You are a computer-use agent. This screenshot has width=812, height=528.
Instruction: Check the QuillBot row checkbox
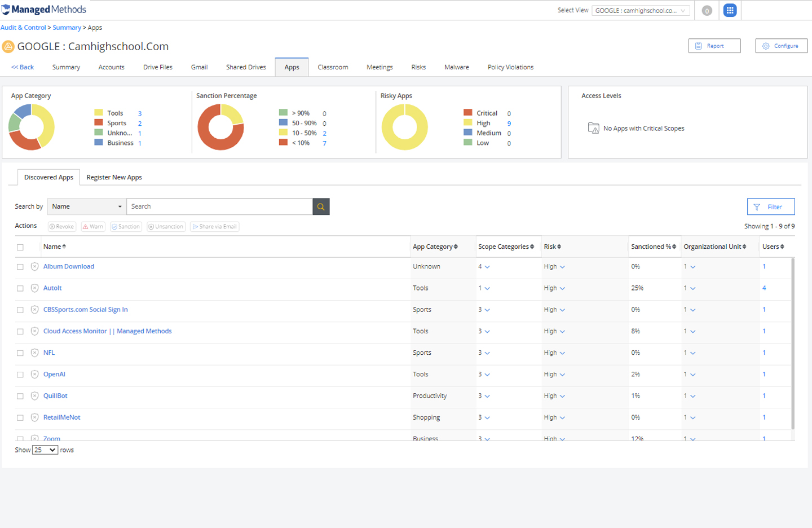(20, 396)
